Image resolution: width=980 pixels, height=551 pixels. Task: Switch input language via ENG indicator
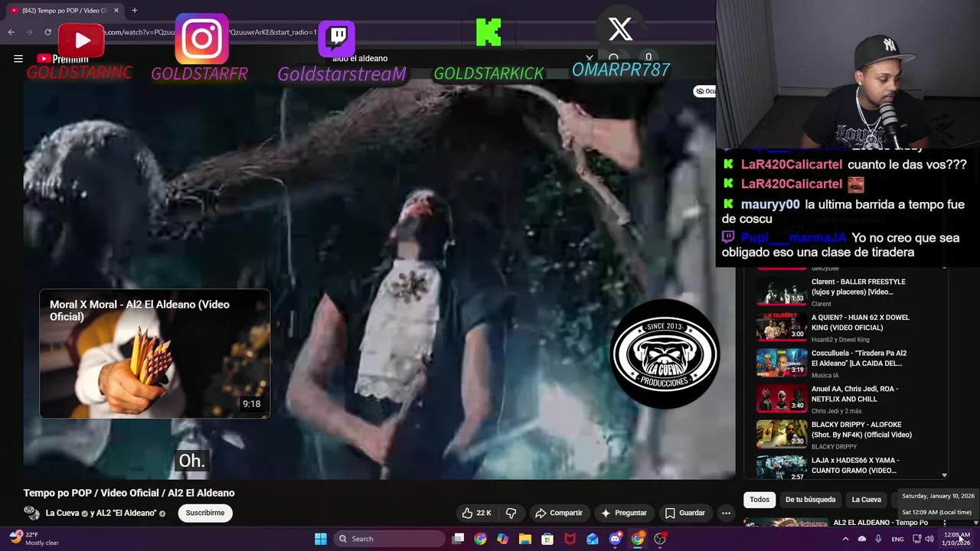[x=897, y=539]
